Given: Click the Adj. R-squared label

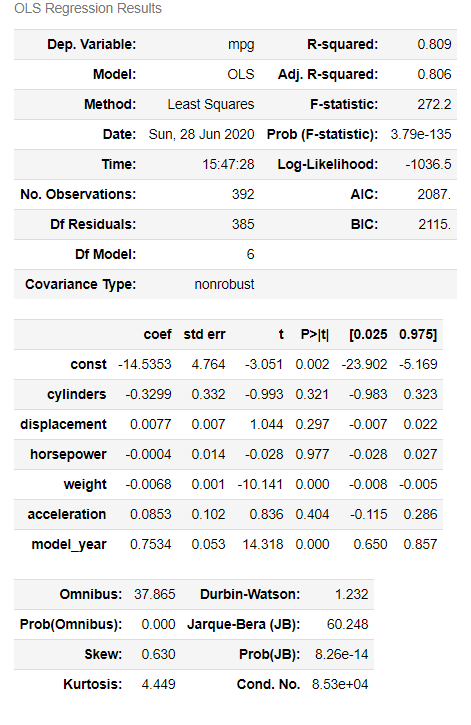Looking at the screenshot, I should [328, 74].
